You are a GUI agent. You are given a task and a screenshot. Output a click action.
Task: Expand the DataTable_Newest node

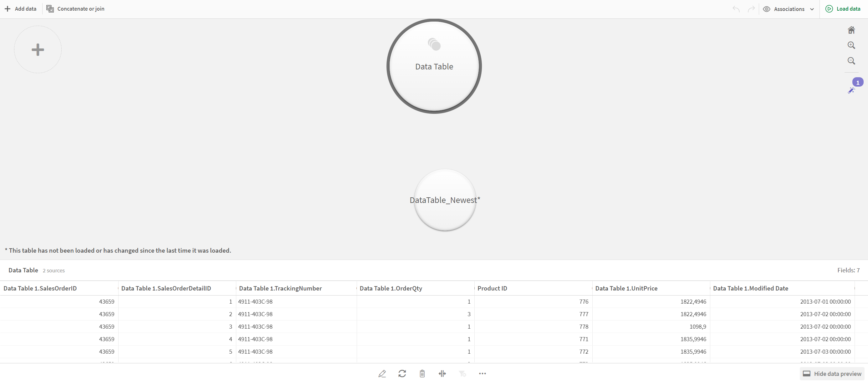443,201
